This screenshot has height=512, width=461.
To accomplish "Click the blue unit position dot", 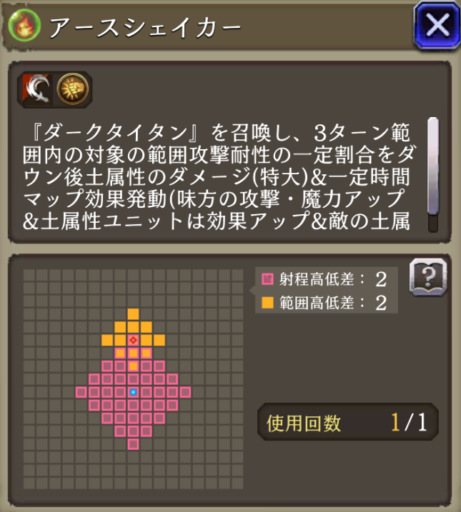I will (x=133, y=392).
